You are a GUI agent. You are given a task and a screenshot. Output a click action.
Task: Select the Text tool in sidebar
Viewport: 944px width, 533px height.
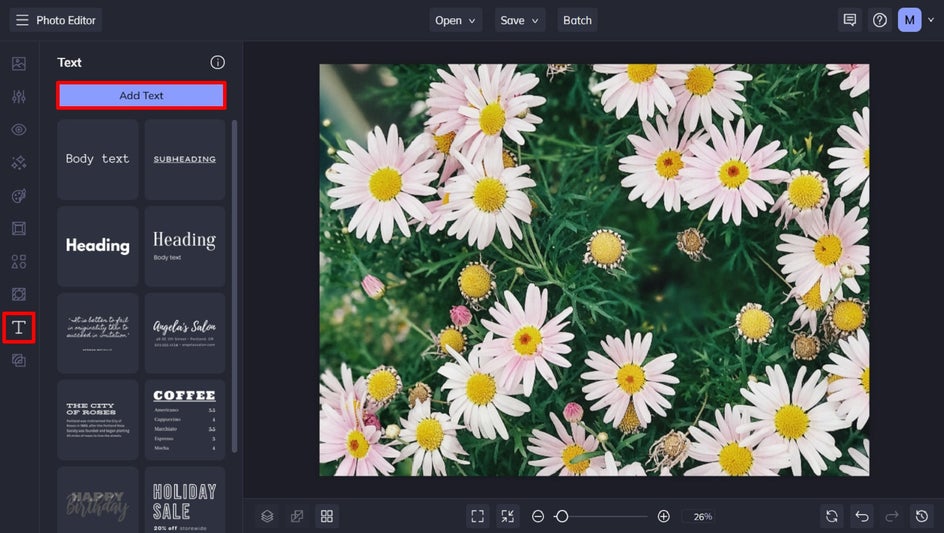coord(18,328)
